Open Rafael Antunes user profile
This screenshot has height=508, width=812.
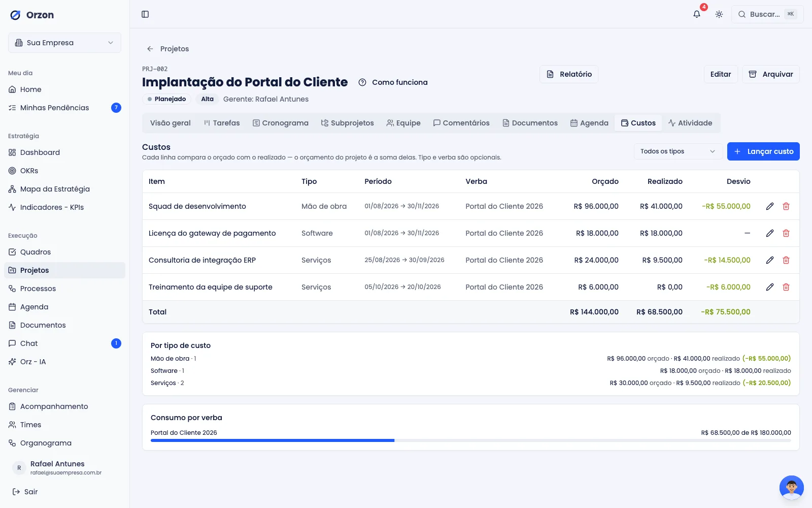64,467
